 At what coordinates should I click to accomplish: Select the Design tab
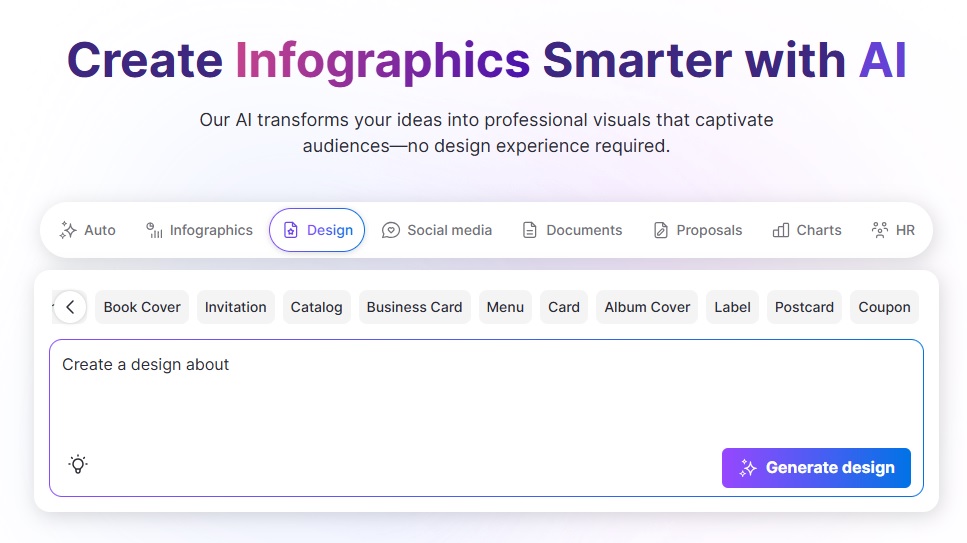point(317,230)
